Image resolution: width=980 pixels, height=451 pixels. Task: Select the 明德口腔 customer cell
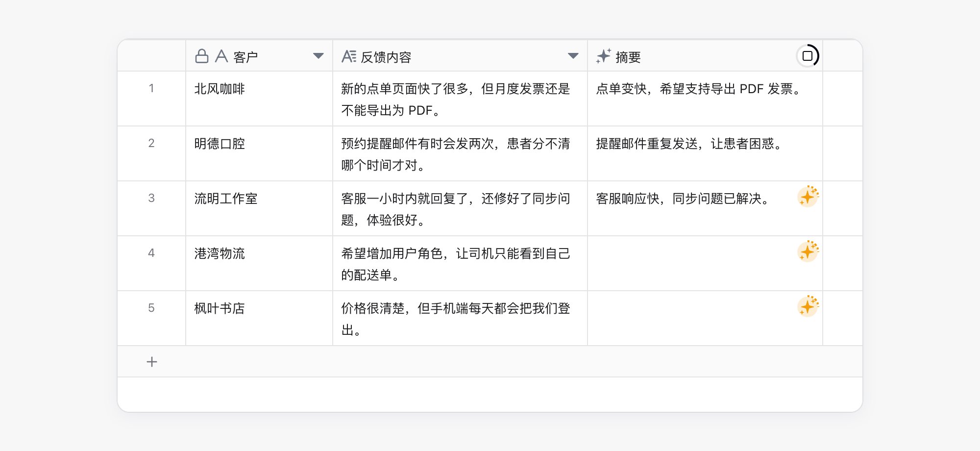click(x=259, y=153)
